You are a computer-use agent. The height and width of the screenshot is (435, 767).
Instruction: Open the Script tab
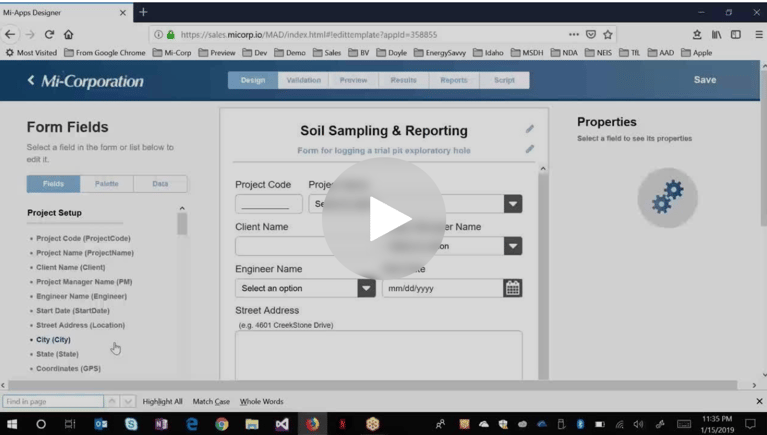504,80
